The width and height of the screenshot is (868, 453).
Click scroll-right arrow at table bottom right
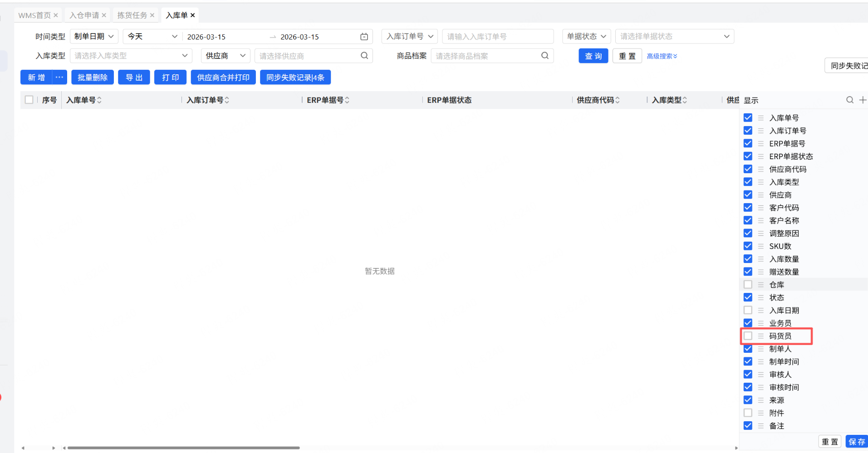point(736,448)
